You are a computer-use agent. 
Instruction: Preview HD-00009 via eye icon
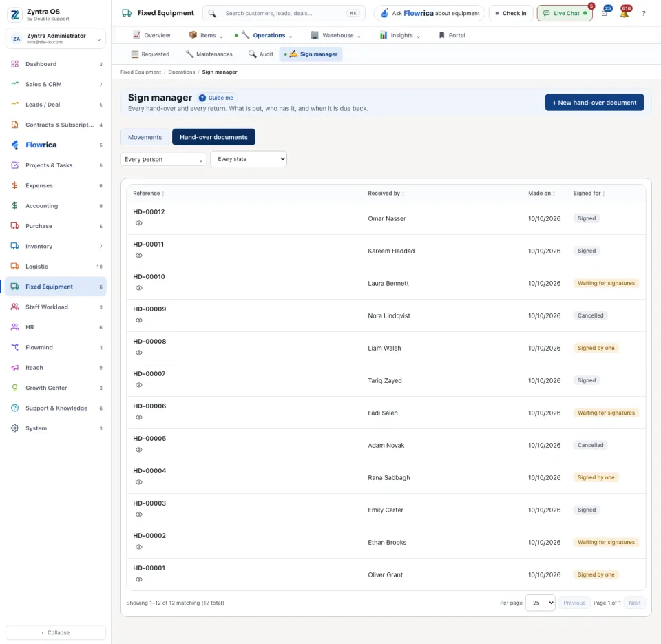coord(138,320)
